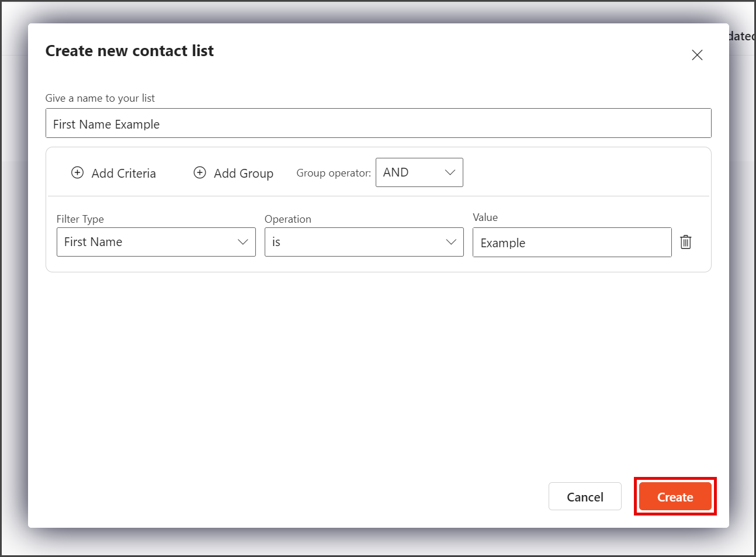Click the Filter Type label

[80, 219]
